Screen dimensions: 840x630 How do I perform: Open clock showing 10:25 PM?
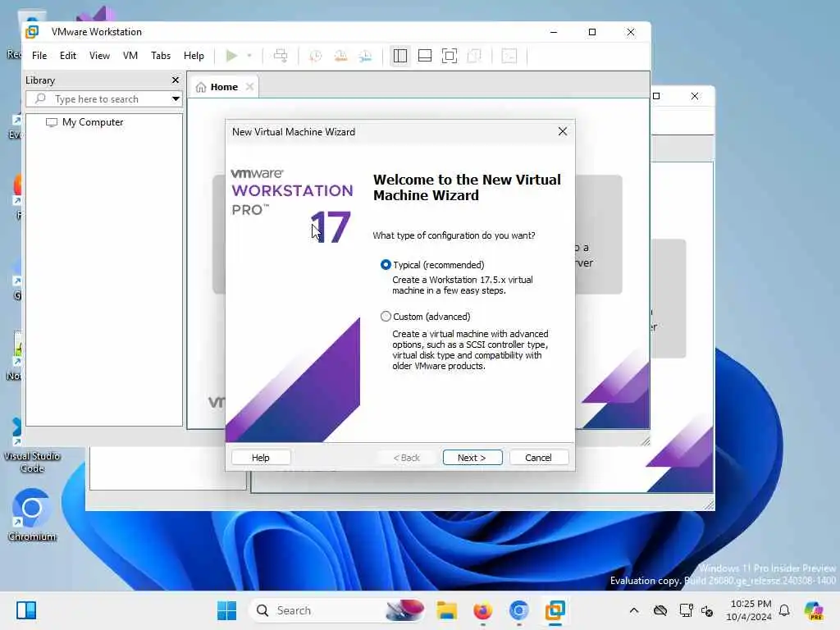(749, 610)
